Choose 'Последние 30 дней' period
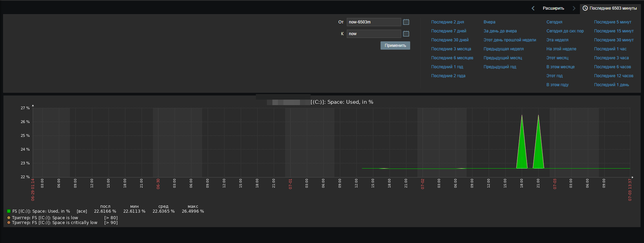644x243 pixels. click(x=450, y=40)
